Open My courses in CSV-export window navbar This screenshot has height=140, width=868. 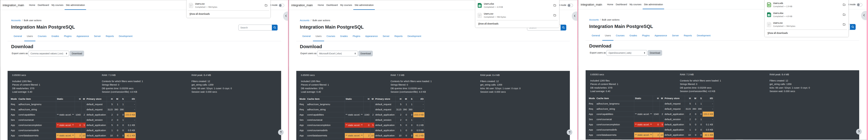(x=57, y=5)
